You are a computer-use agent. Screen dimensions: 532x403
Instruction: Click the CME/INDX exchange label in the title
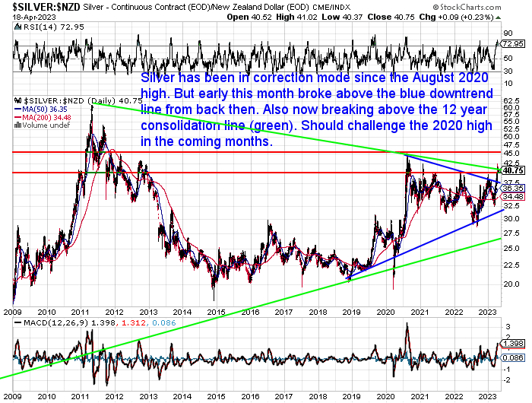pyautogui.click(x=331, y=7)
